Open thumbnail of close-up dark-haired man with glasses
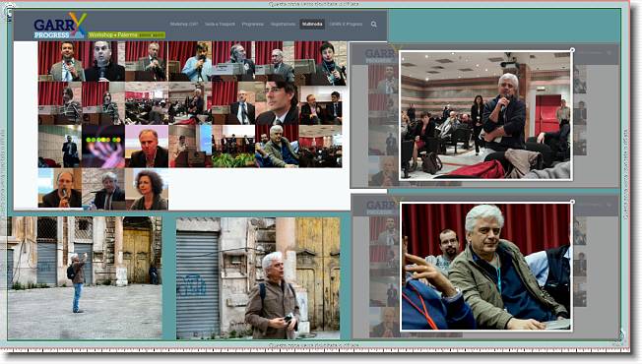 [277, 103]
